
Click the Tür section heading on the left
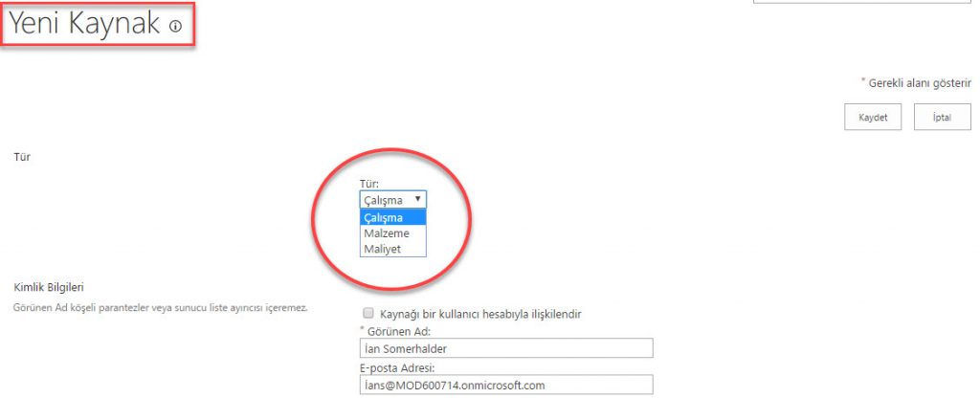coord(21,156)
